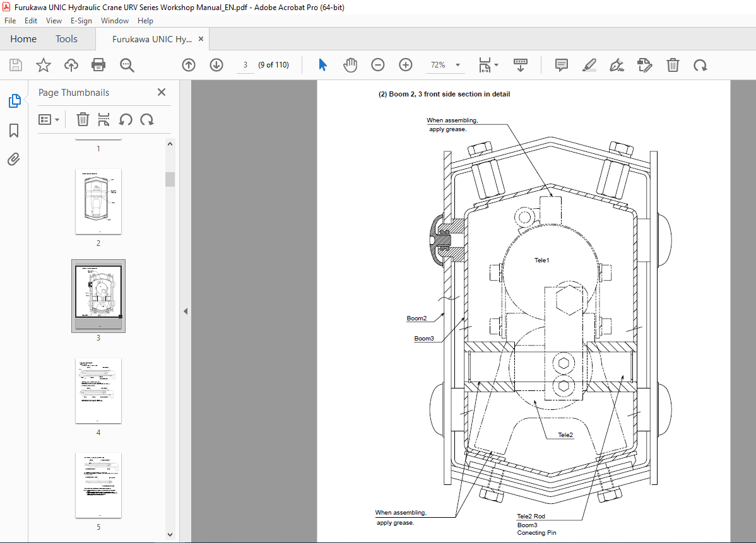Rotate thumbnail counterclockwise in panel
The width and height of the screenshot is (756, 543).
126,119
